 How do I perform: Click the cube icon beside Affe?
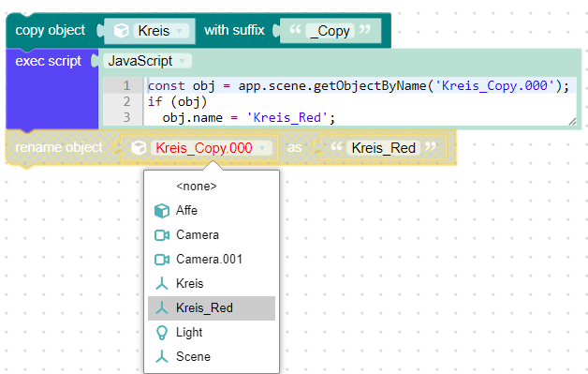pos(162,211)
